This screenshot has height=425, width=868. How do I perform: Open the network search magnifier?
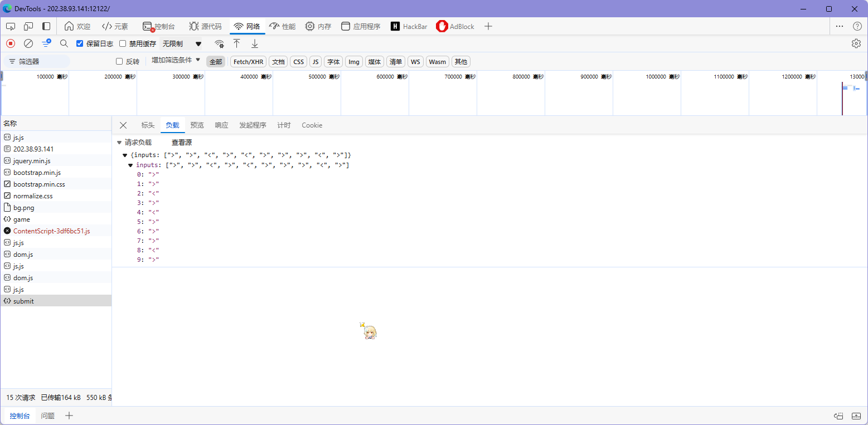pos(64,43)
